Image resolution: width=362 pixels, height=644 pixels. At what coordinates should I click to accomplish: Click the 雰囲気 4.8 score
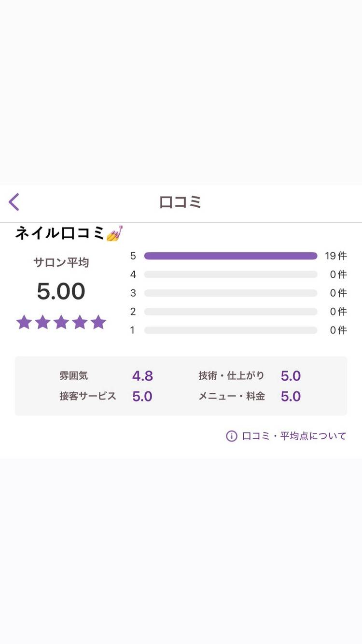point(142,376)
